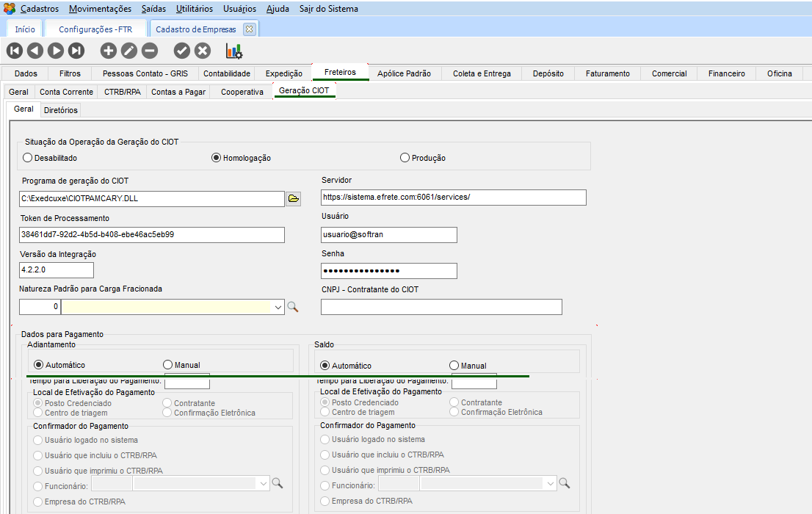This screenshot has width=812, height=514.
Task: Close the Cadastro de Empresas tab
Action: tap(249, 29)
